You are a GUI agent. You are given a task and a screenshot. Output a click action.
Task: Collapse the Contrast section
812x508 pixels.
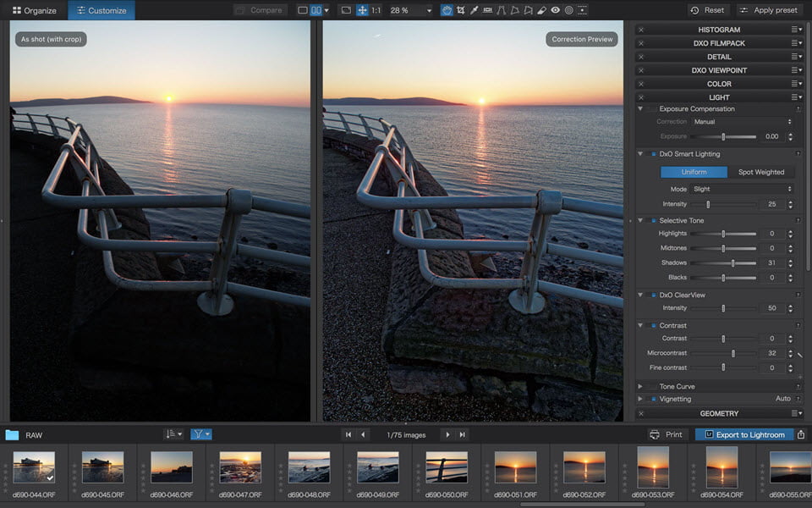coord(640,325)
